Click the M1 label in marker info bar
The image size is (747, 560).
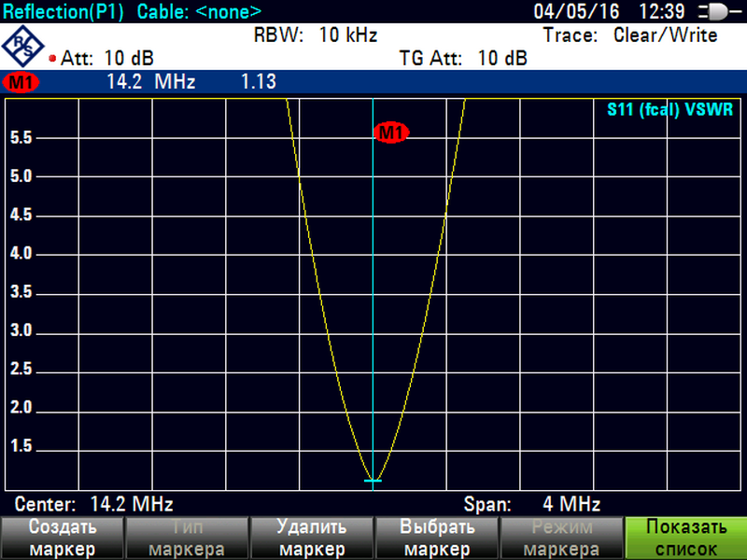point(21,82)
